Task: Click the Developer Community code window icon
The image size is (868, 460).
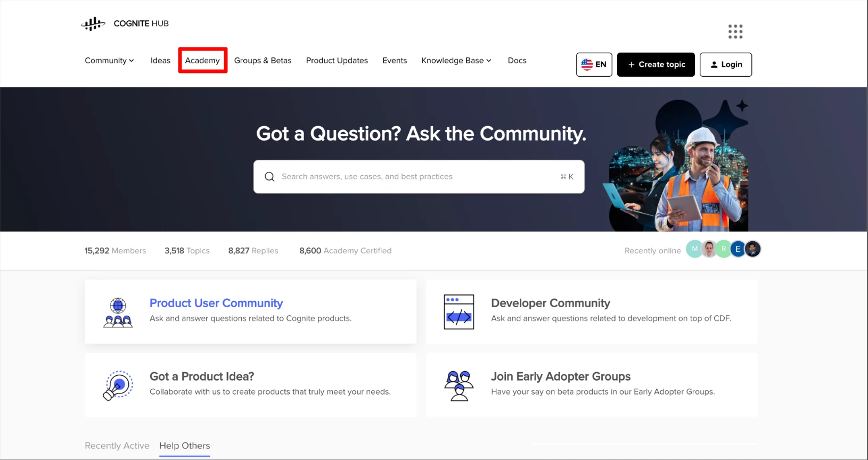Action: coord(459,312)
